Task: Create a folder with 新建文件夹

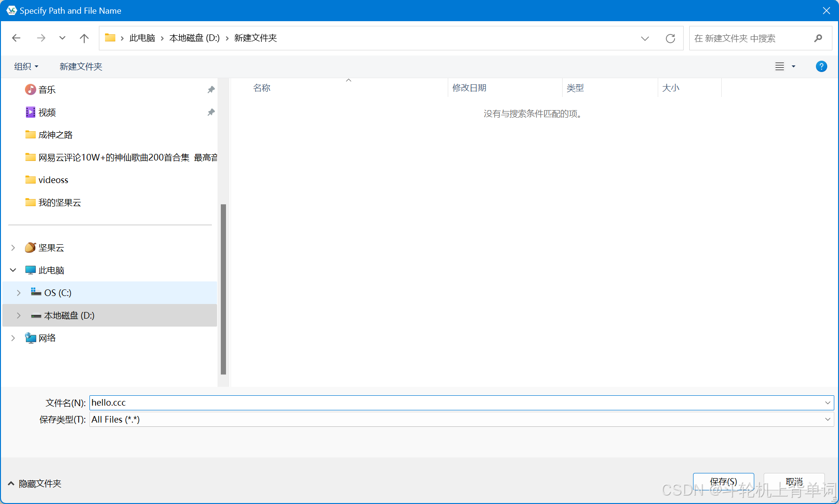Action: click(81, 66)
